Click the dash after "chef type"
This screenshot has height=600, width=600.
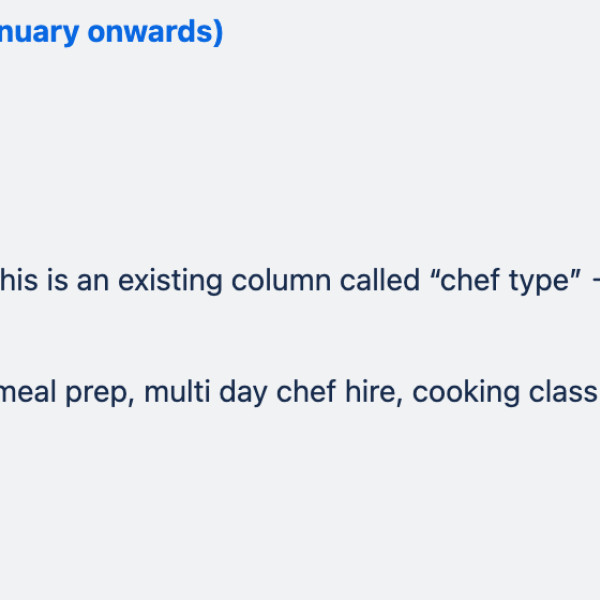(x=596, y=280)
